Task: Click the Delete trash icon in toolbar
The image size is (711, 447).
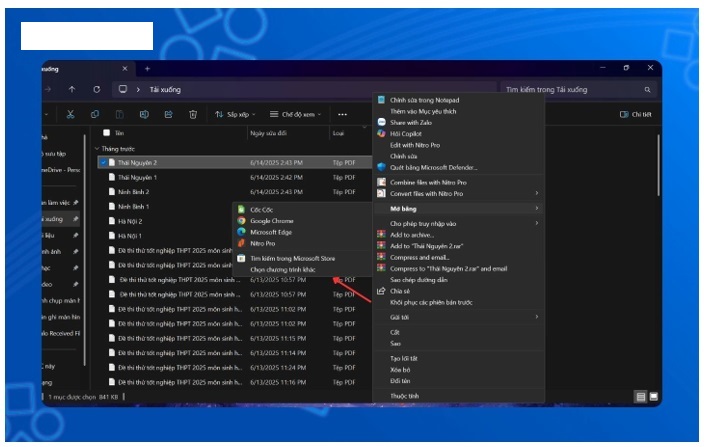Action: [193, 114]
